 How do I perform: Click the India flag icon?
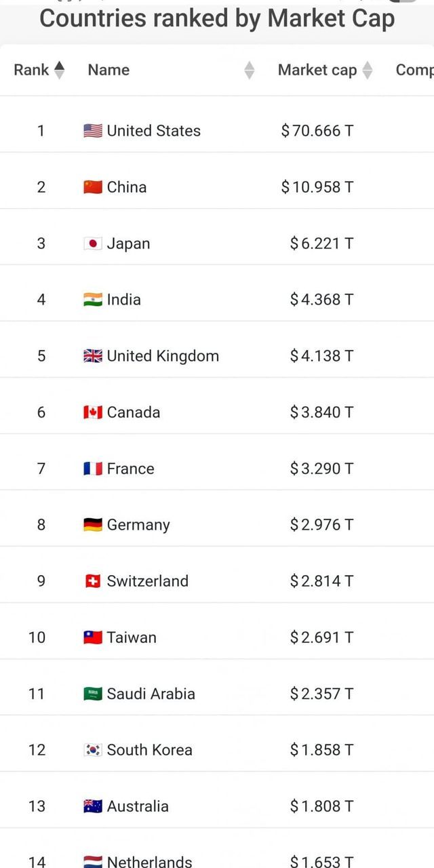pos(93,300)
